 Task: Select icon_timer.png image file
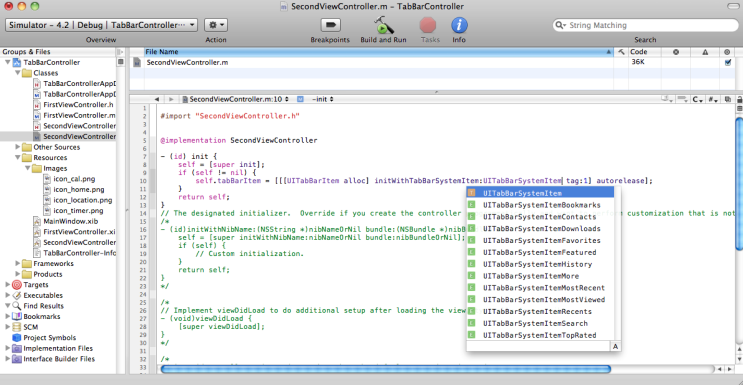coord(78,211)
